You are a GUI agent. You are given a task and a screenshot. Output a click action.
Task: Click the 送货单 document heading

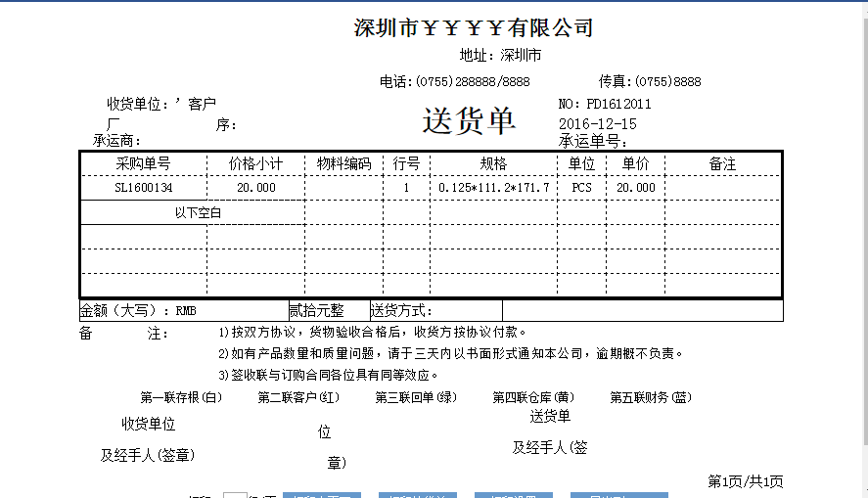click(x=469, y=121)
